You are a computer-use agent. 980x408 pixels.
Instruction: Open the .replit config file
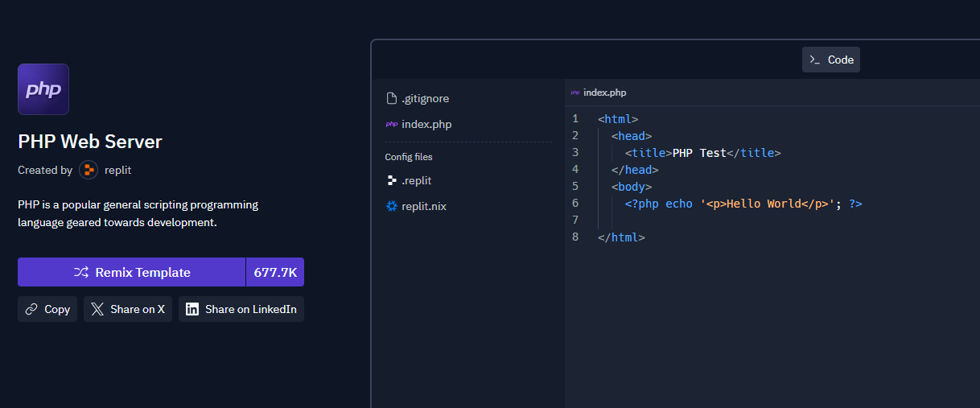pyautogui.click(x=417, y=180)
